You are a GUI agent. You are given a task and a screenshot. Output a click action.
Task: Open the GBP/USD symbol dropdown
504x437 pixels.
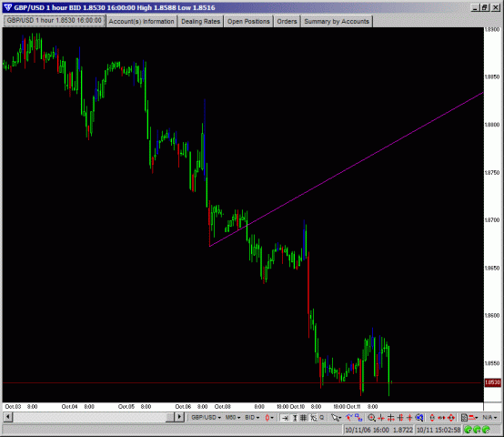(206, 417)
